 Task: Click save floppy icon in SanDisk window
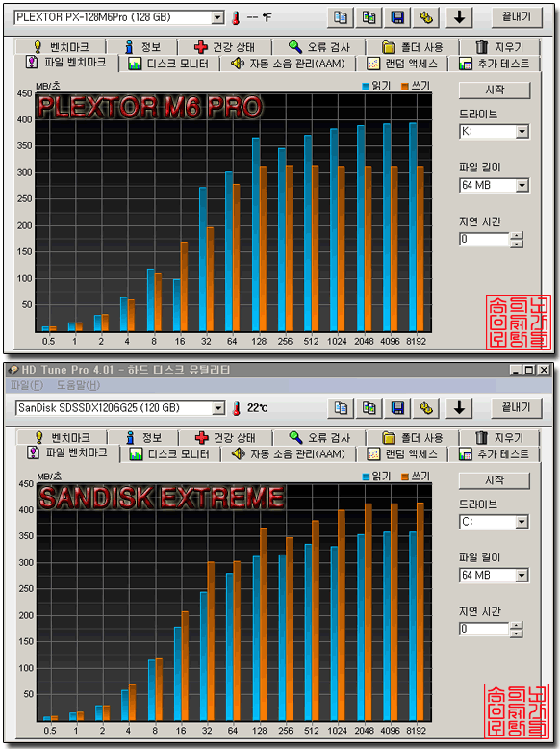click(x=397, y=408)
